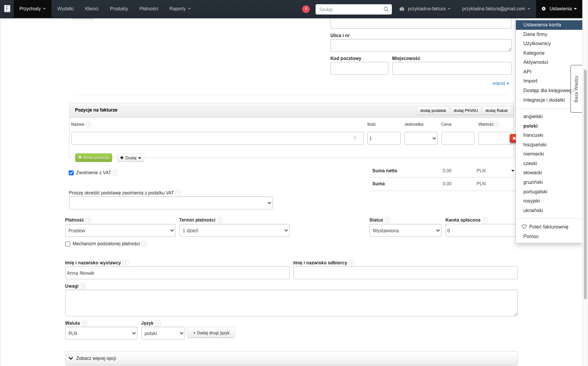This screenshot has height=366, width=588.
Task: Show help for Płatność field
Action: pos(89,220)
